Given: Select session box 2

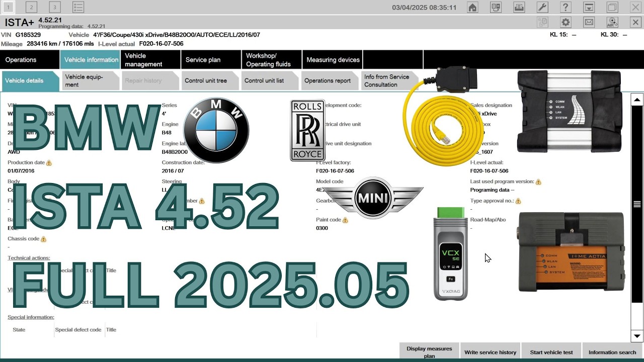Looking at the screenshot, I should tap(31, 7).
